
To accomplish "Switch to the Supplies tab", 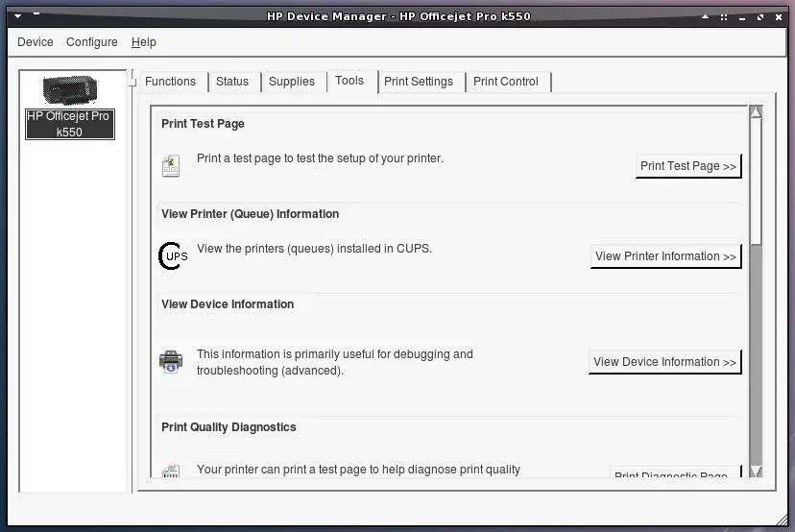I will [292, 82].
